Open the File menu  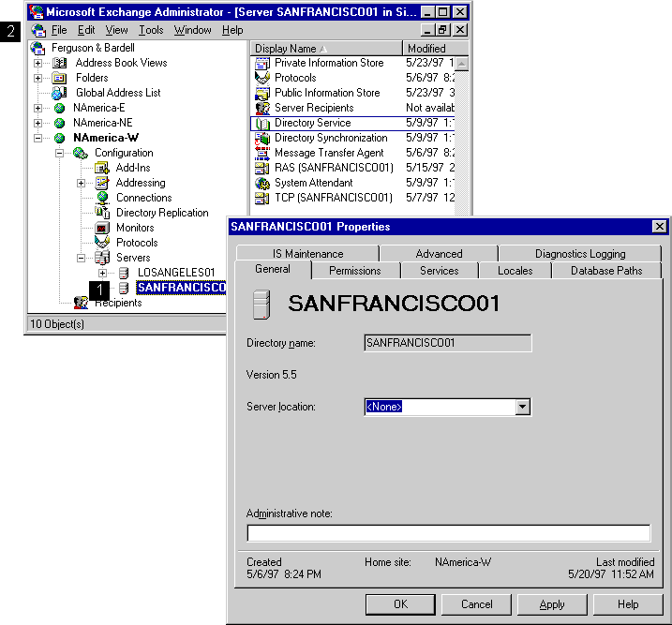[x=59, y=30]
